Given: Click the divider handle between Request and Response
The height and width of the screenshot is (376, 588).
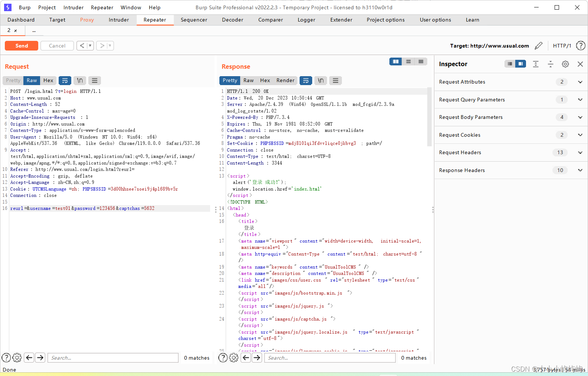Looking at the screenshot, I should [216, 210].
